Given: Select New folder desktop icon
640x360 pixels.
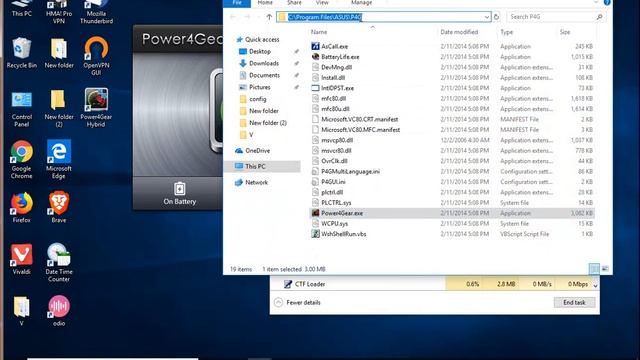Looking at the screenshot, I should click(59, 52).
